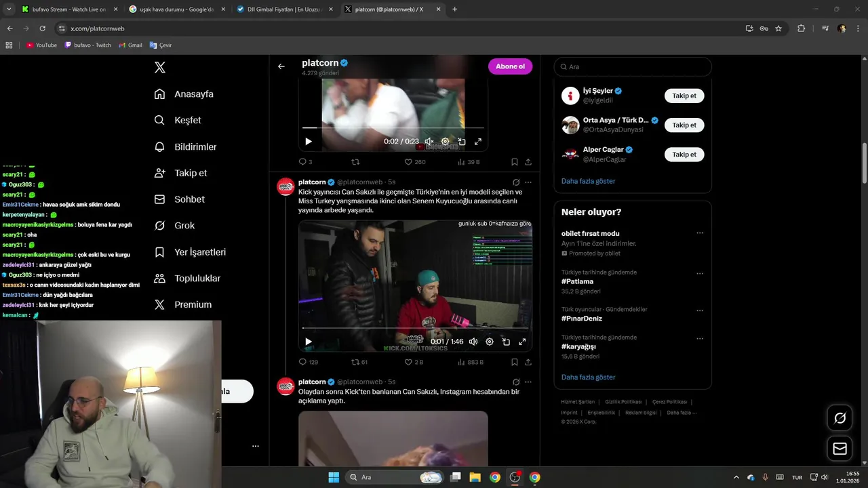Reload the page in Chrome

(x=42, y=28)
